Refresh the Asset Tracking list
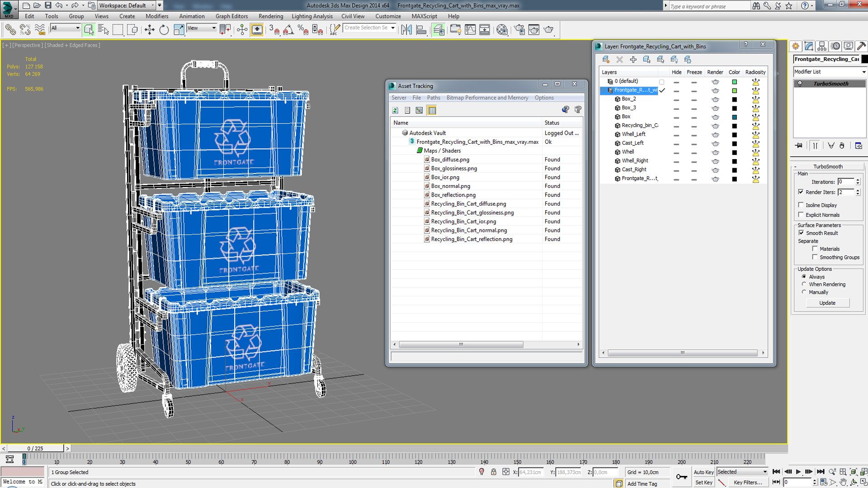Screen dimensions: 868x488 (395, 110)
